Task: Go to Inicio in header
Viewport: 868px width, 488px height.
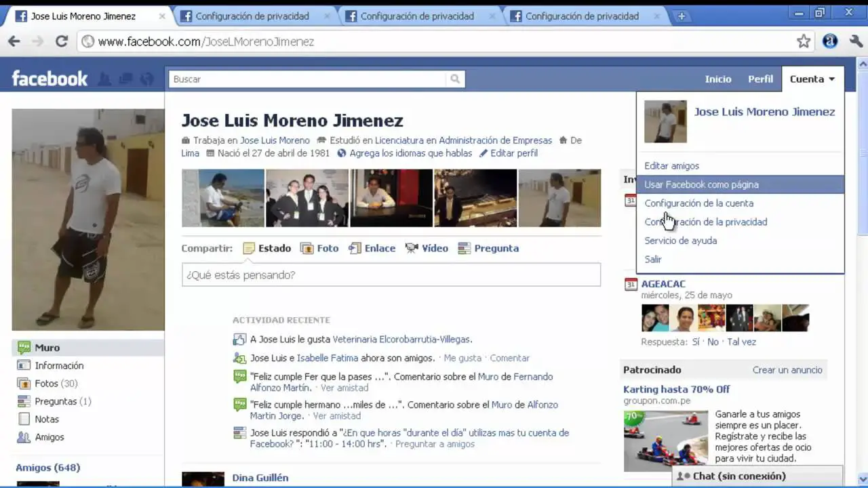Action: (717, 79)
